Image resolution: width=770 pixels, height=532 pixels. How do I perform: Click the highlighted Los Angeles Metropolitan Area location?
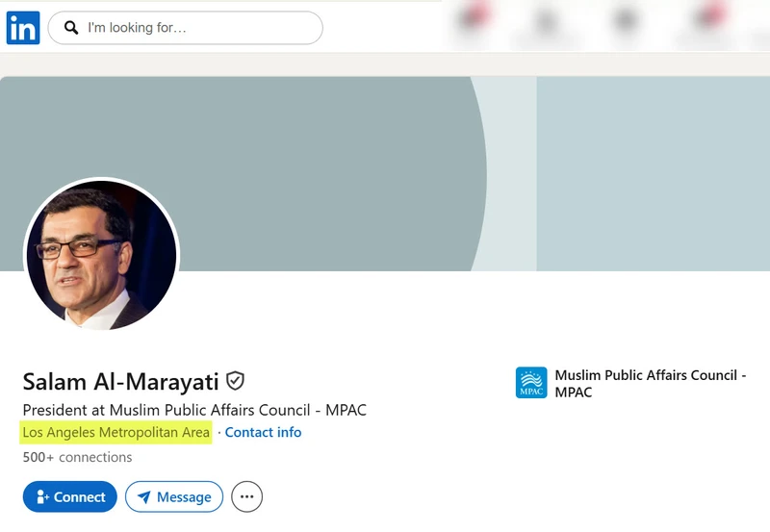click(115, 432)
